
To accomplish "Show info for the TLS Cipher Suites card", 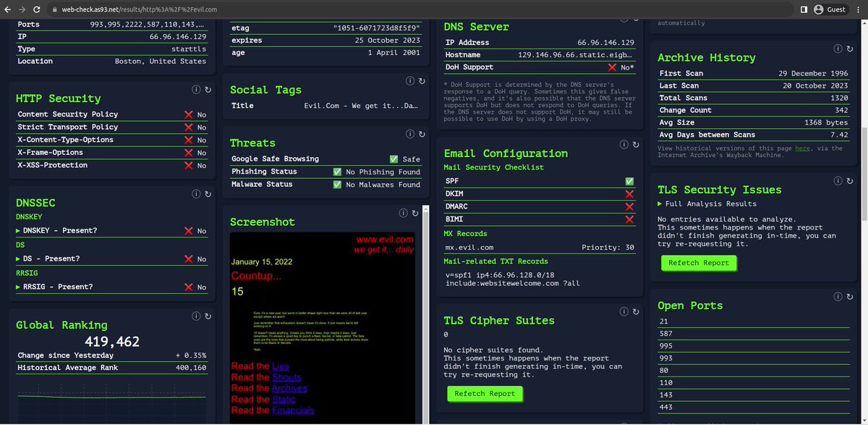I will pyautogui.click(x=624, y=311).
